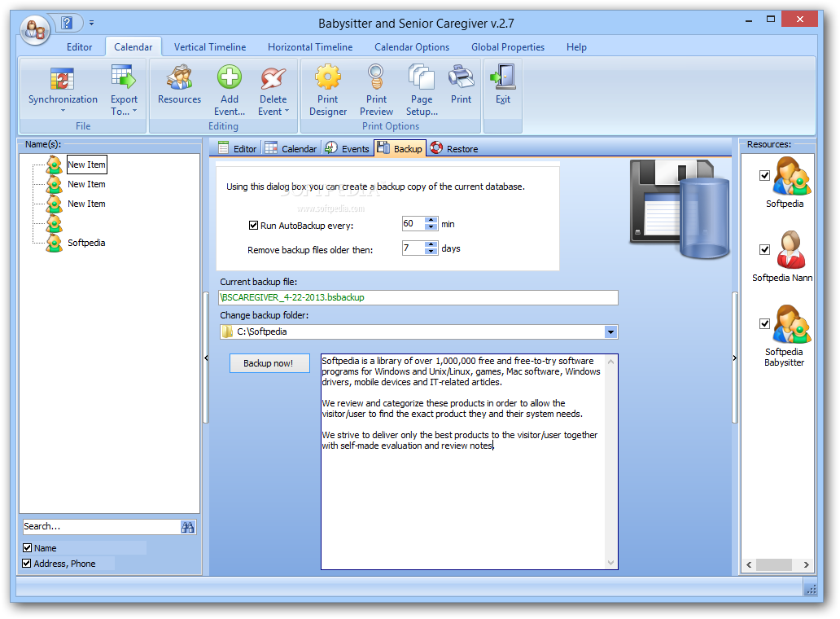Viewport: 840px width, 619px height.
Task: Collapse the right Resources panel arrow
Action: coord(735,358)
